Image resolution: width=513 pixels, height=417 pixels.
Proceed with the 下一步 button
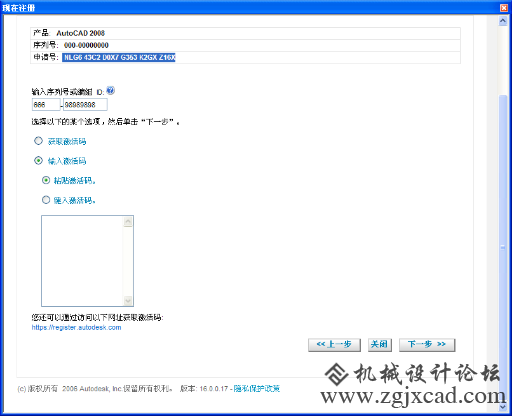pos(427,345)
